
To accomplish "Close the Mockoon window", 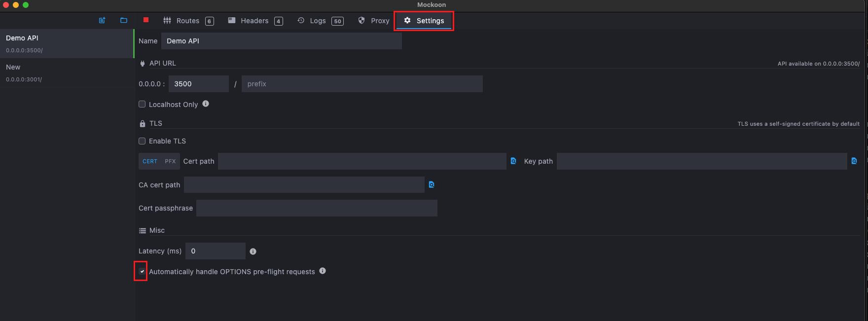I will point(6,5).
